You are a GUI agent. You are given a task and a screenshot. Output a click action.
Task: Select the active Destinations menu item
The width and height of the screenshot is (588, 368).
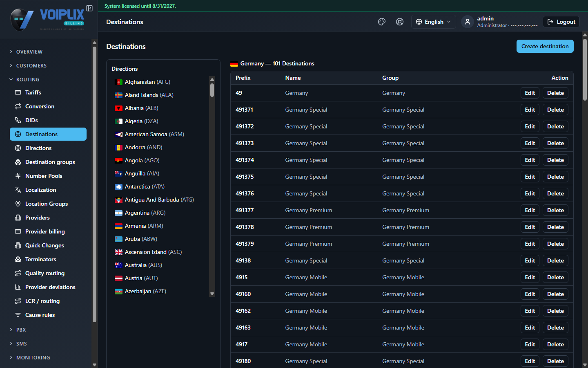point(48,134)
